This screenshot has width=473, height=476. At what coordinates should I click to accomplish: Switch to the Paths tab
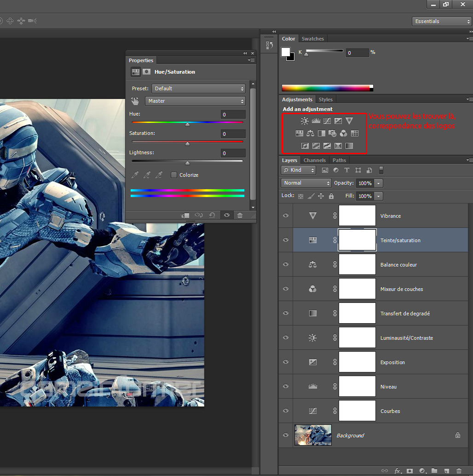339,160
